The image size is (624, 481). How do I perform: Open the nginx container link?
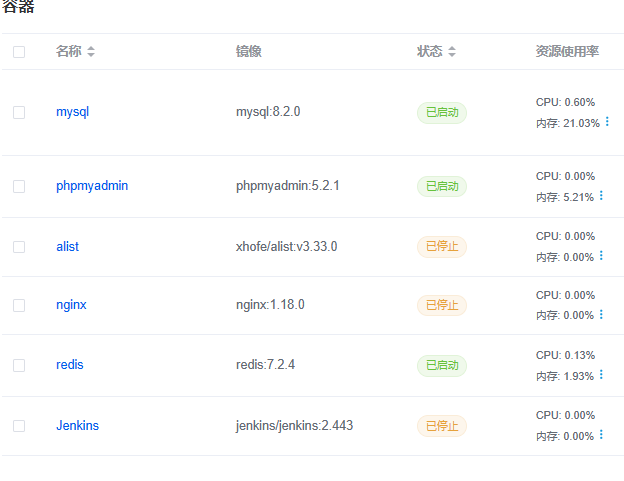(71, 305)
